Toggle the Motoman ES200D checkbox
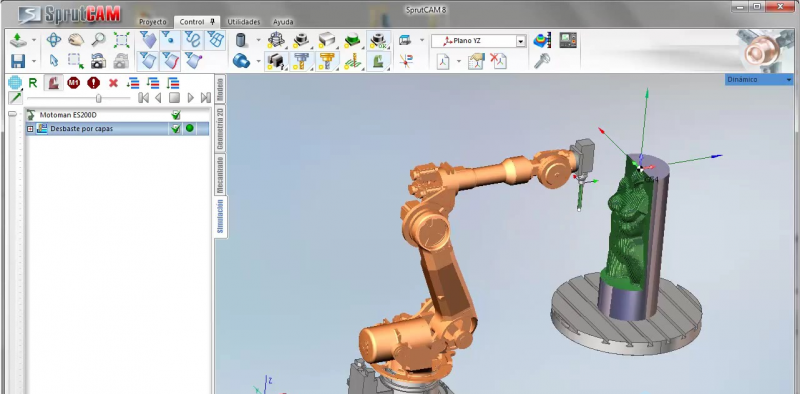Screen dimensions: 800x394 point(176,115)
